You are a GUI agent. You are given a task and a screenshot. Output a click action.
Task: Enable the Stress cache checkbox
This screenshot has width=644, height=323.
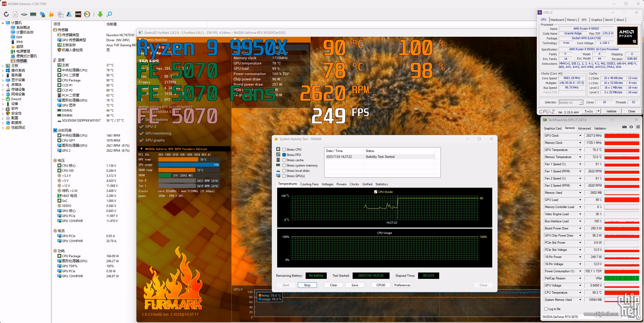coord(284,160)
